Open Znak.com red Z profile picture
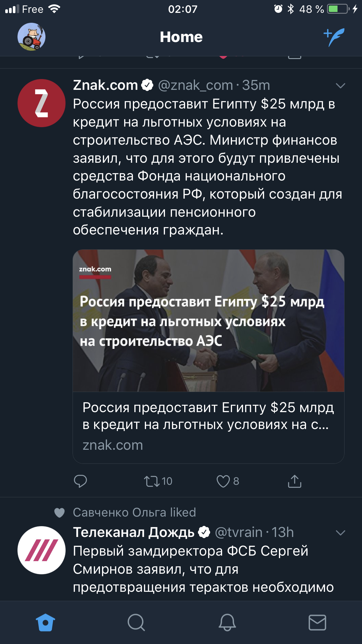 [x=41, y=103]
